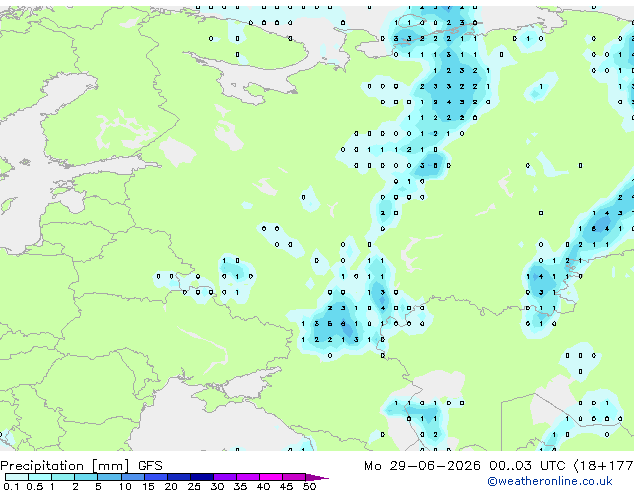Click the '20' legend scale label

[171, 486]
